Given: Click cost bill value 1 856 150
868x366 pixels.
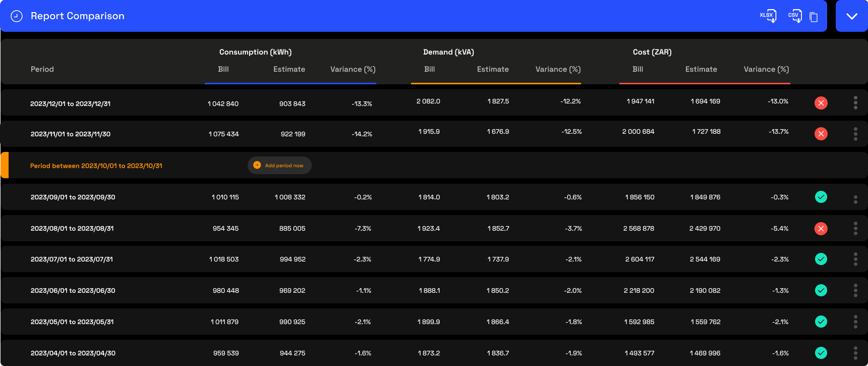Looking at the screenshot, I should 640,197.
